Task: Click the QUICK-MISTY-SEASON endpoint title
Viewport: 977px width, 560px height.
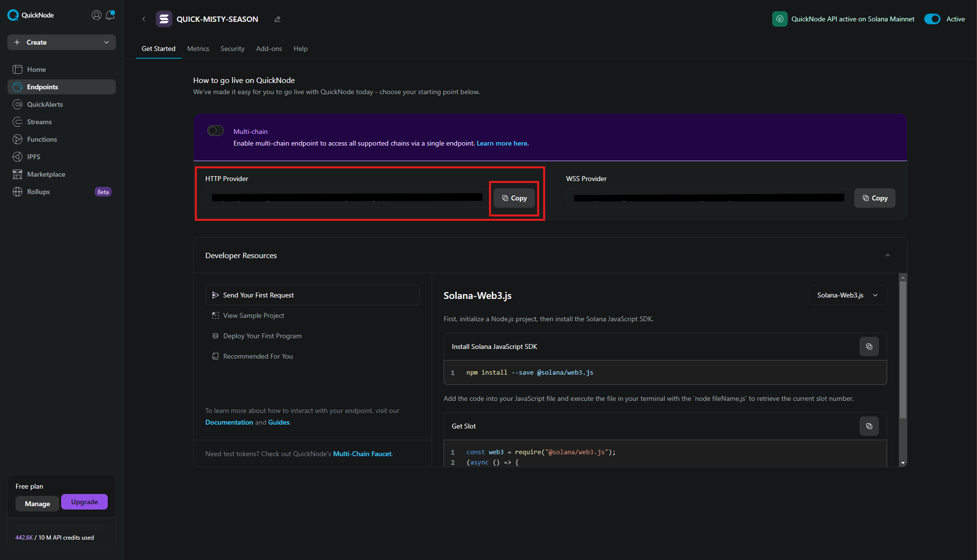Action: [x=217, y=19]
